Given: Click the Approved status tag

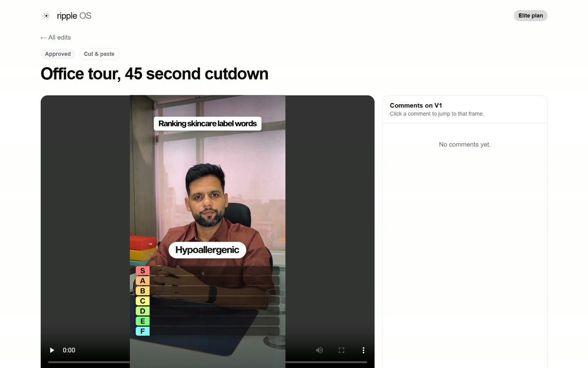Looking at the screenshot, I should pyautogui.click(x=58, y=54).
